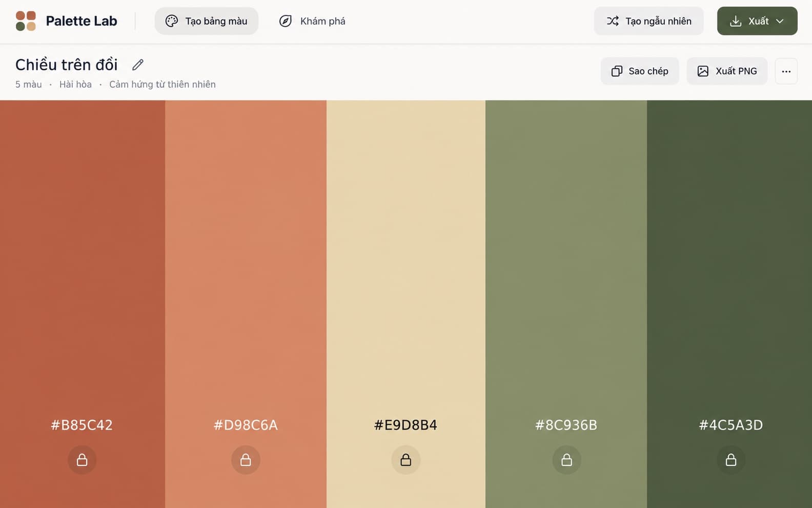The height and width of the screenshot is (508, 812).
Task: Click the Xuất PNG button
Action: pos(727,71)
